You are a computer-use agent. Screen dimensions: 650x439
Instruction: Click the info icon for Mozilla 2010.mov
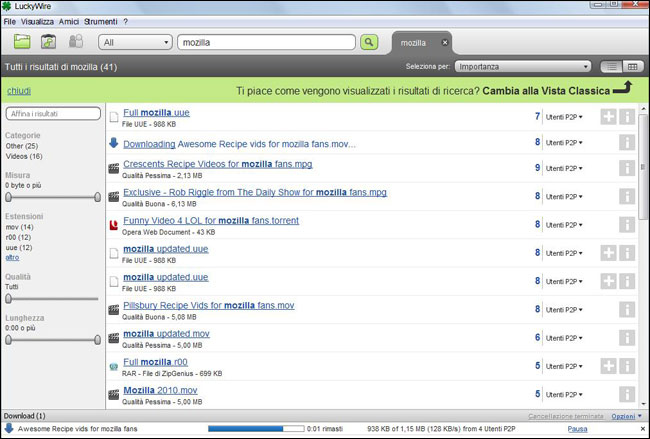tap(627, 394)
